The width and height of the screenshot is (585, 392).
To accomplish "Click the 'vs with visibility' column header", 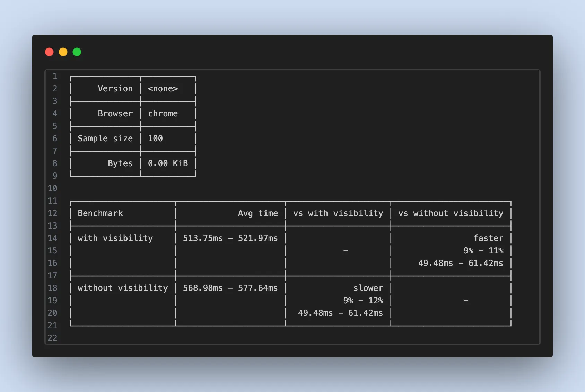I will click(x=338, y=213).
